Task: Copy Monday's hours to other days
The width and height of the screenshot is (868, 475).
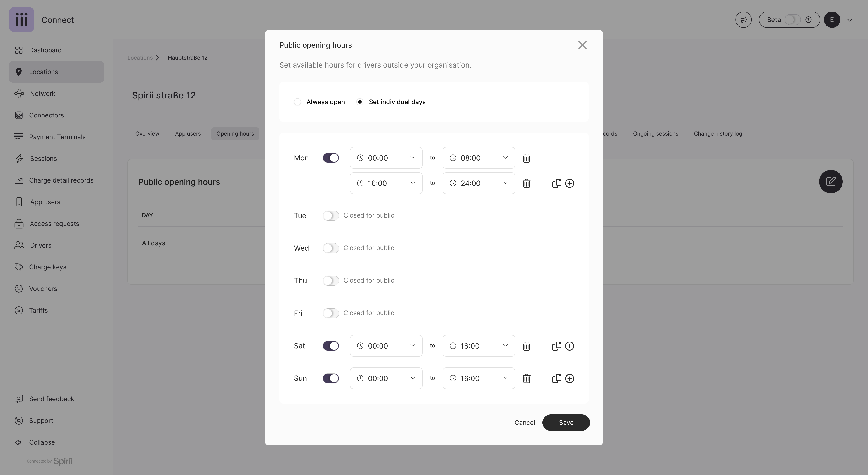Action: 557,183
